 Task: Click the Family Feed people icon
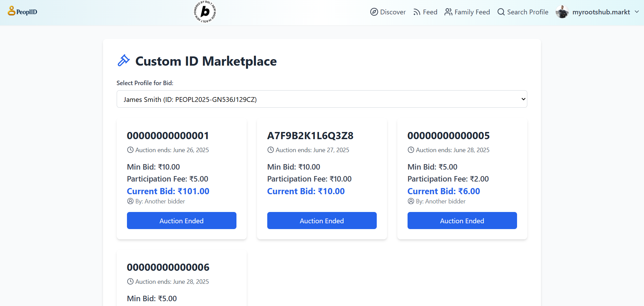448,12
